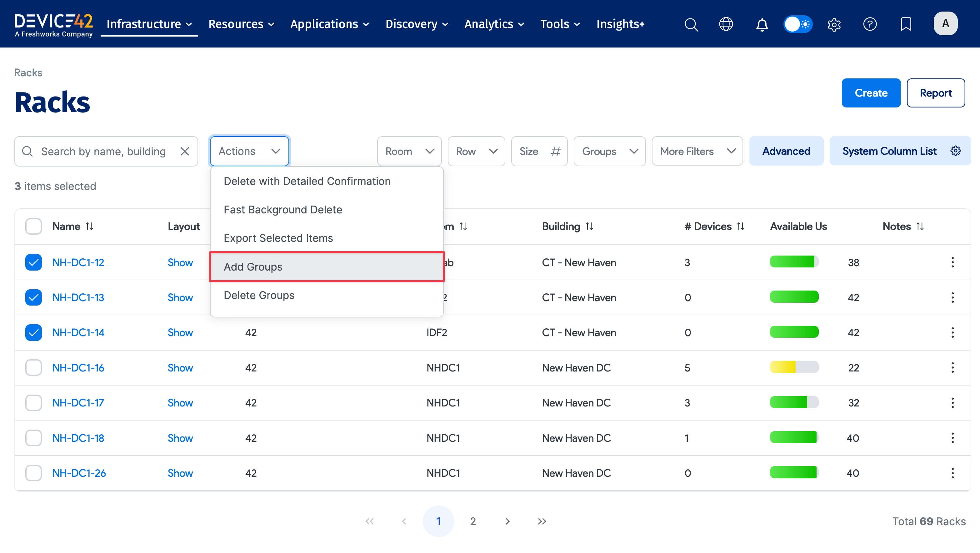
Task: Clear the search field with X icon
Action: tap(185, 151)
